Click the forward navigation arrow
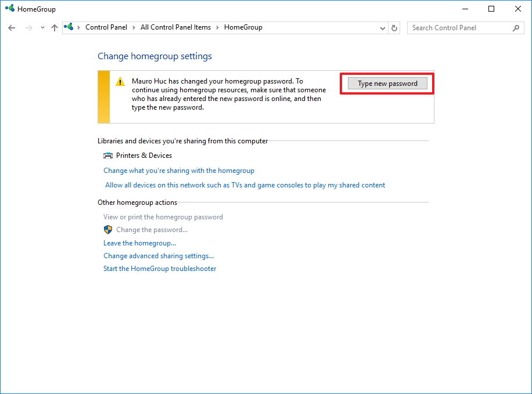This screenshot has height=394, width=532. coord(28,27)
